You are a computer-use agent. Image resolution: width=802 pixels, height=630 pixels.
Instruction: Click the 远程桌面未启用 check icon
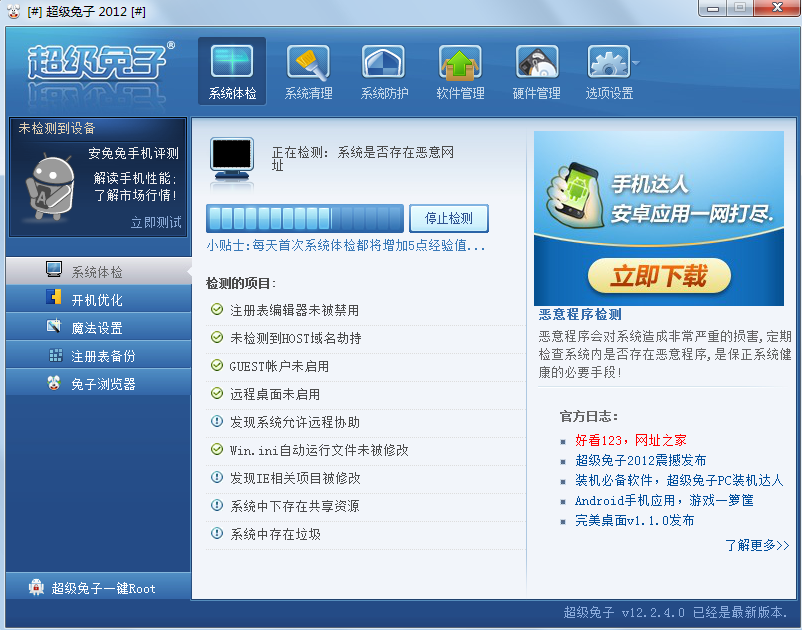pos(217,393)
